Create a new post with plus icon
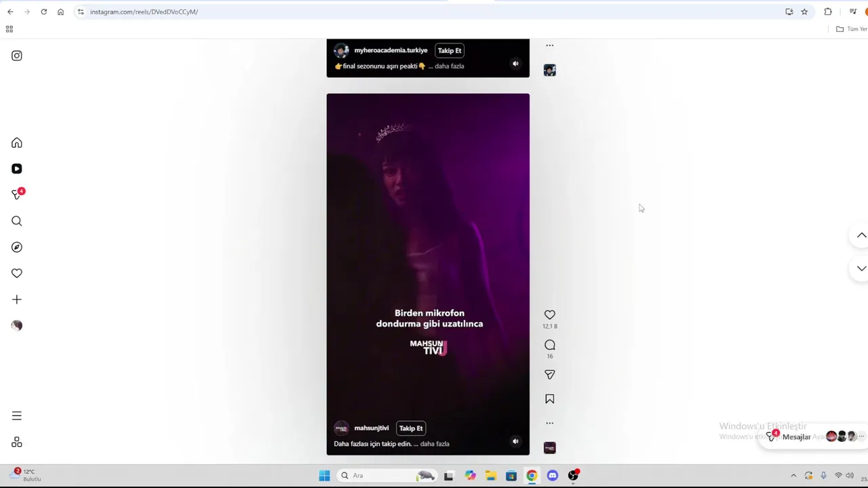Image resolution: width=868 pixels, height=488 pixels. (x=16, y=300)
